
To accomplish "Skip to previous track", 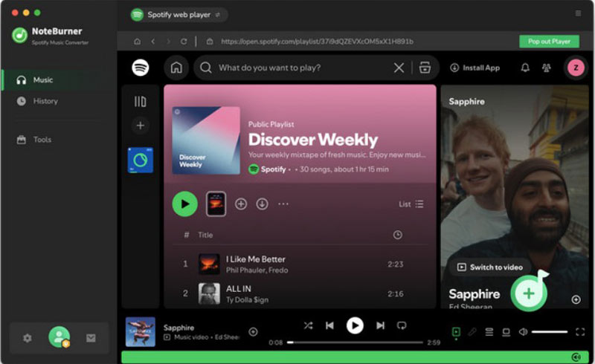I will pos(329,325).
